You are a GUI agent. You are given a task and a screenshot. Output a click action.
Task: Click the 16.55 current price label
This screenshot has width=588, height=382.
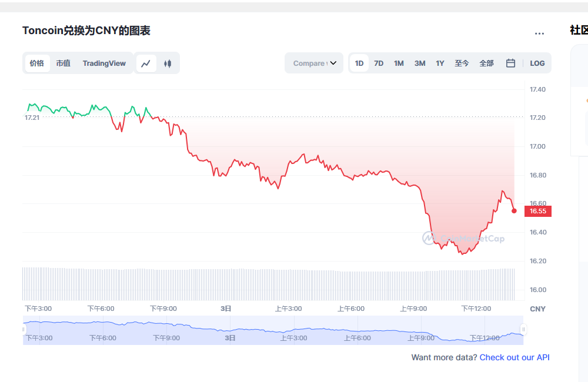click(x=538, y=211)
